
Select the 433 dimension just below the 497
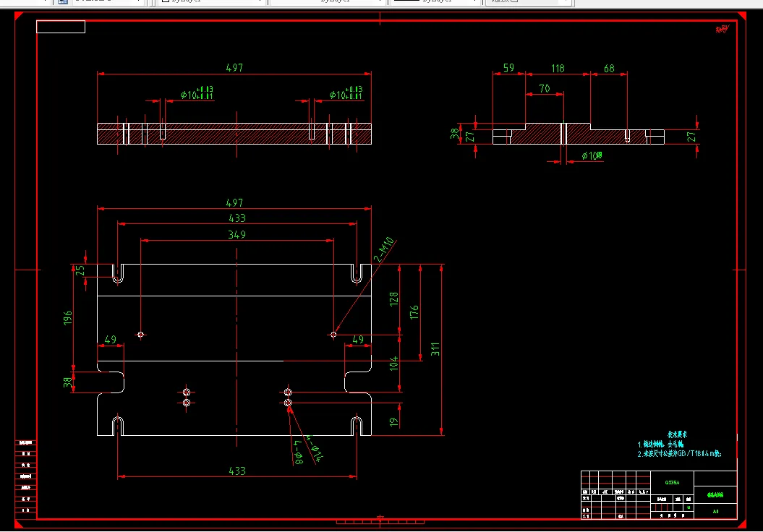point(237,218)
